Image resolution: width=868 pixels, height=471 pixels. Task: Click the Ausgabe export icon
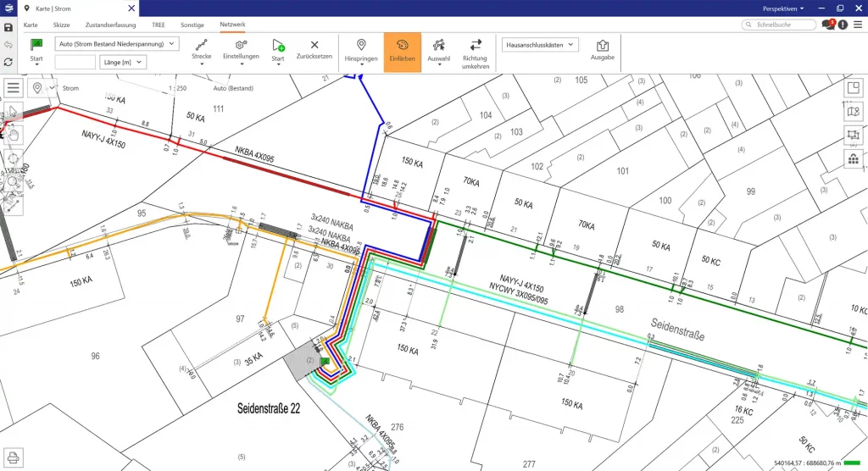(603, 46)
